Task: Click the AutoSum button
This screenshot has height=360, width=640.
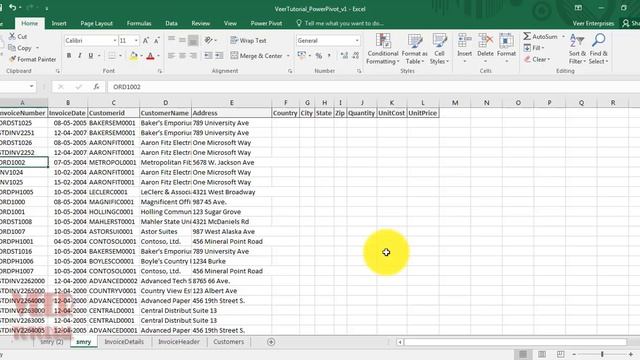Action: pos(540,36)
